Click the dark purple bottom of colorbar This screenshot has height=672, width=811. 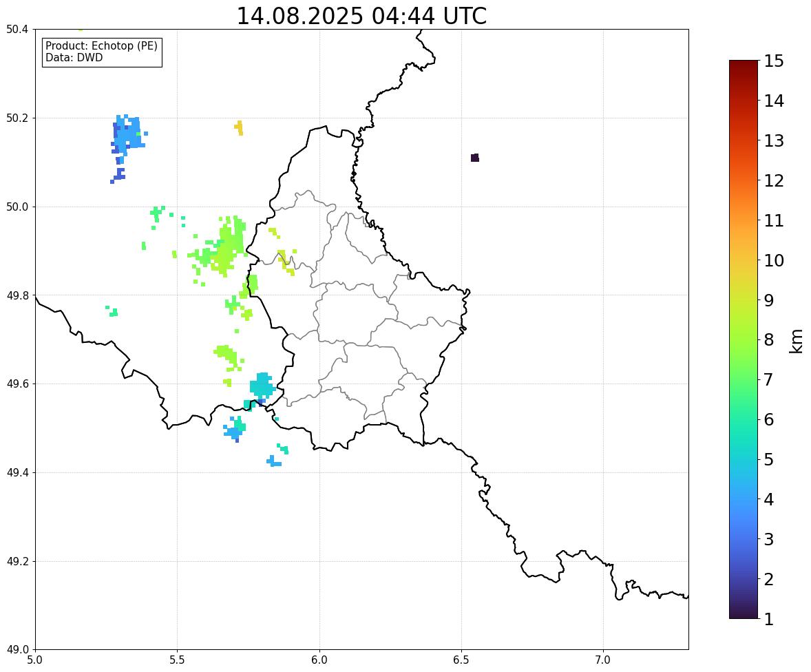pos(744,613)
